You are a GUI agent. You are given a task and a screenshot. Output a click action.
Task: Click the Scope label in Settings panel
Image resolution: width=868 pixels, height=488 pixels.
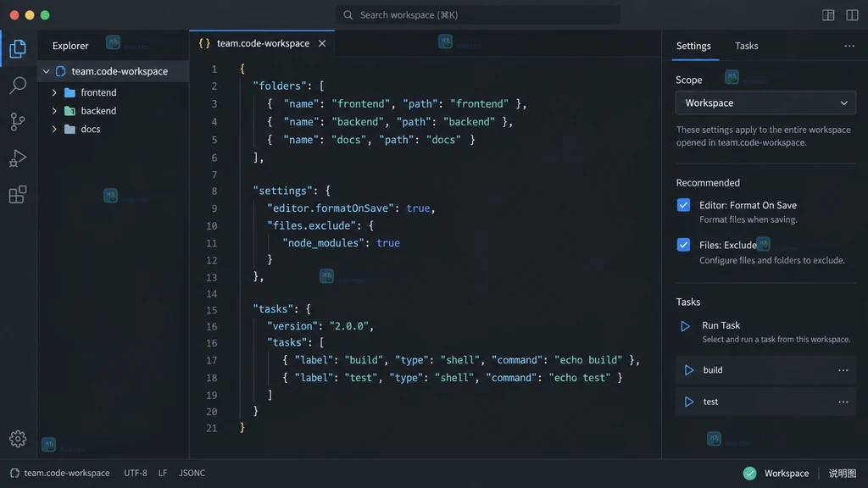688,80
